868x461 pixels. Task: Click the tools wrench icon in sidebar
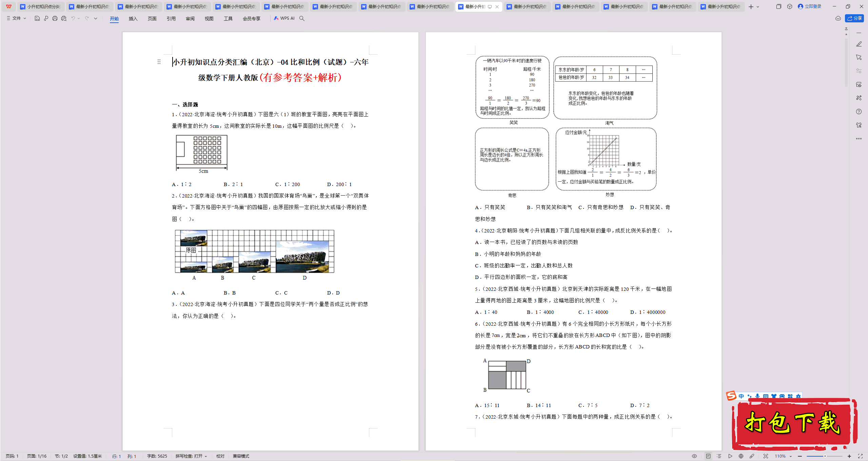[x=859, y=98]
